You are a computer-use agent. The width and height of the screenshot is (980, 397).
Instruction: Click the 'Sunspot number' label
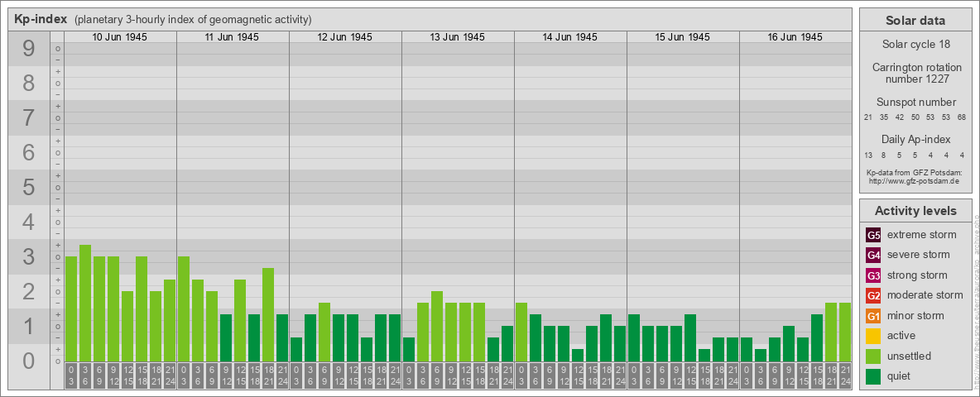(x=915, y=103)
